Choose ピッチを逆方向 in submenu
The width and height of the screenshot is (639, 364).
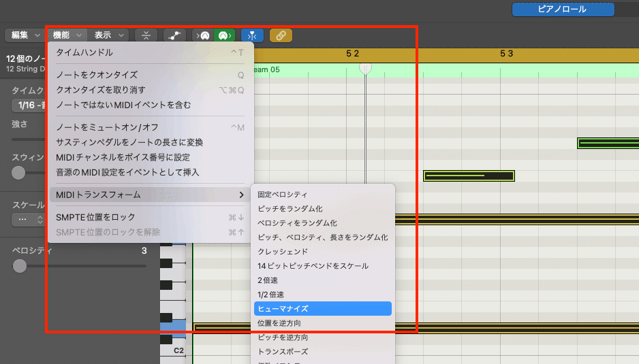(x=323, y=337)
